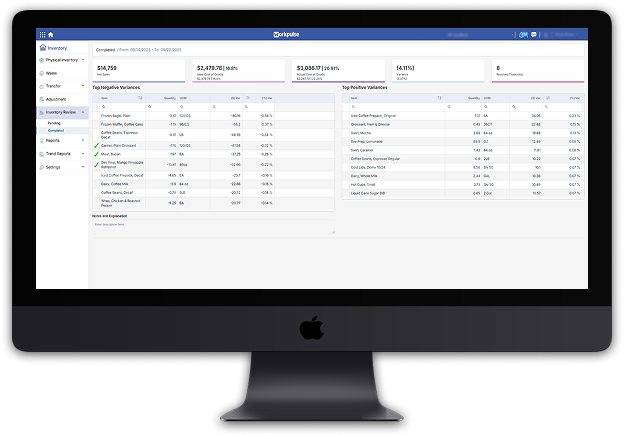Expand the Reports menu arrow

click(83, 140)
